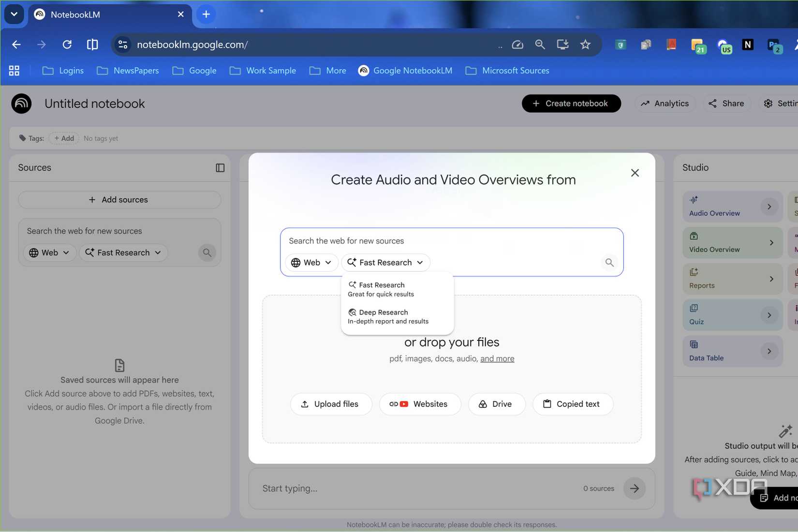Click the zoom magnifier icon in address bar
The image size is (798, 532).
coord(540,44)
